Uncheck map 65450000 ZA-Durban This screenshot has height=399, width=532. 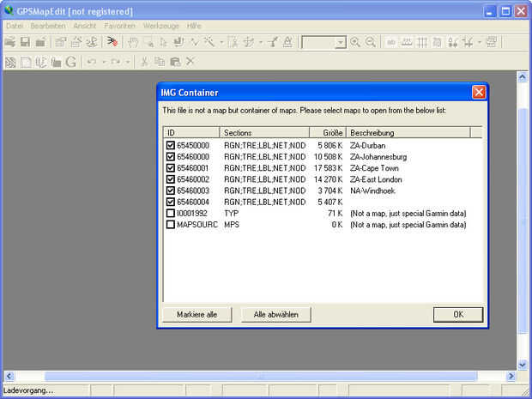coord(170,146)
